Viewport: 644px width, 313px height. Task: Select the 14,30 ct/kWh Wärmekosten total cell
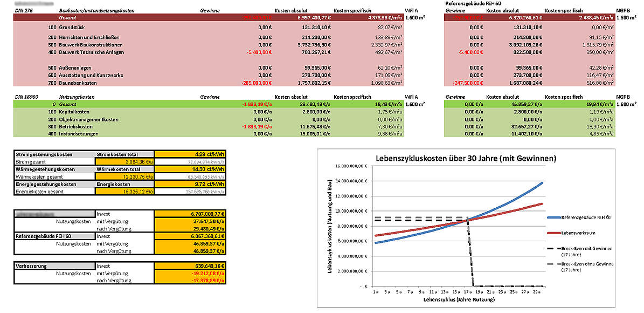tap(190, 169)
